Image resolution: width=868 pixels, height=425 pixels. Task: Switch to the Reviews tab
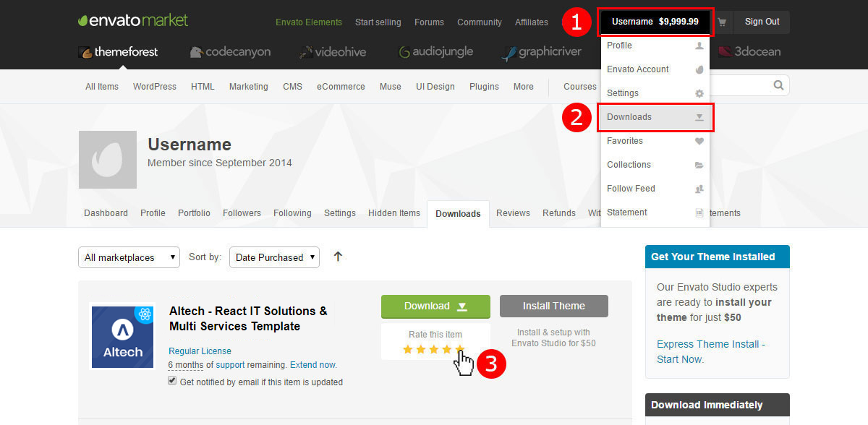513,213
